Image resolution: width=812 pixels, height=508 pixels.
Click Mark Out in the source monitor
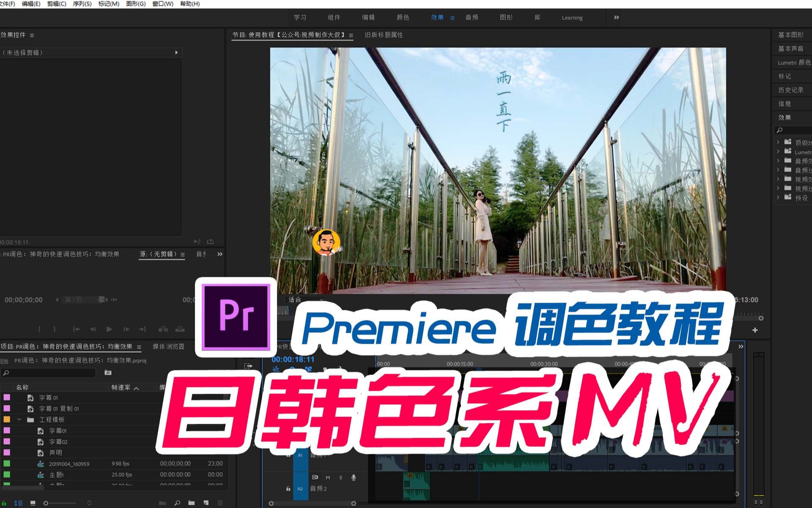(x=54, y=329)
